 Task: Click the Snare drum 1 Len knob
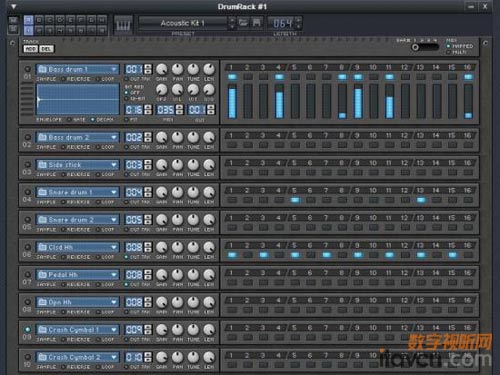click(x=209, y=192)
